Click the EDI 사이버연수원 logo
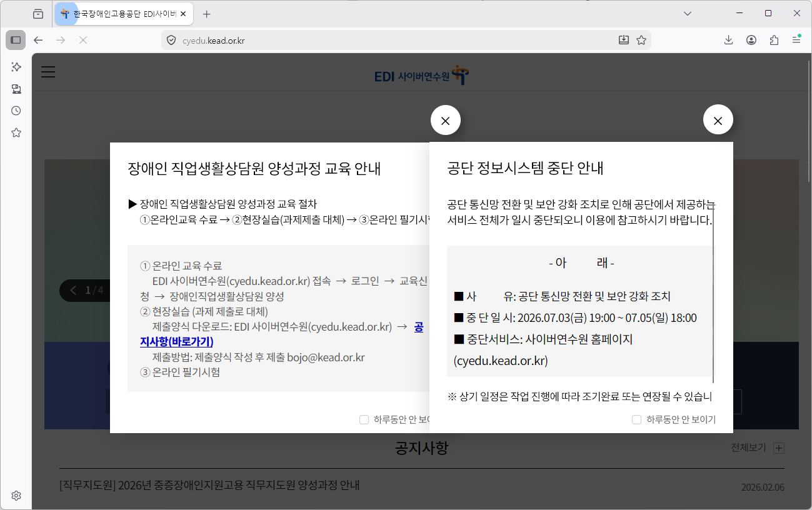This screenshot has width=812, height=510. point(422,76)
